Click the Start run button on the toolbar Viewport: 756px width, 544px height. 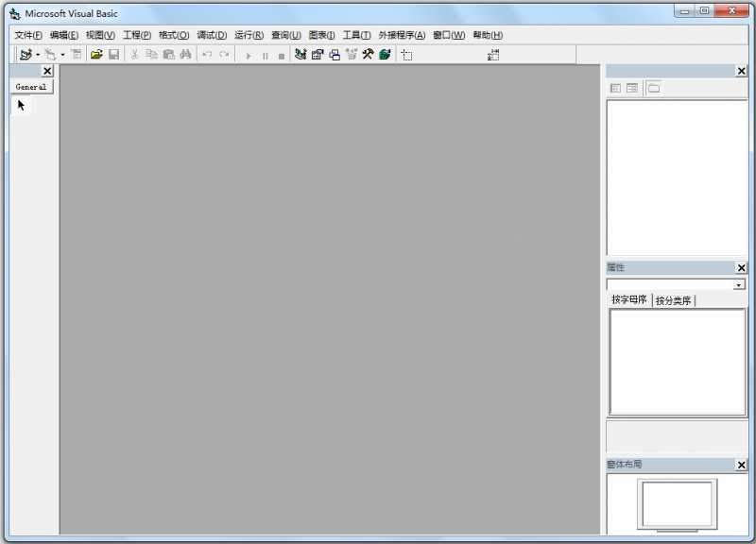[x=248, y=54]
